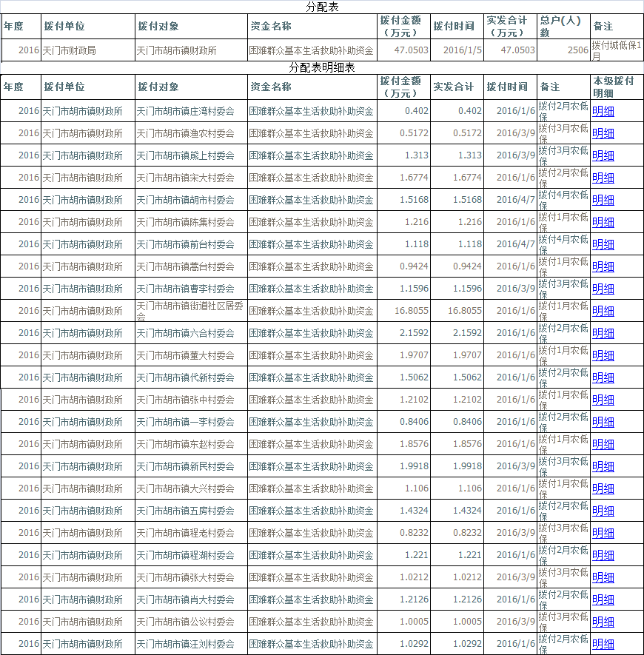This screenshot has width=644, height=655.
Task: Select the 2016/1/5 payment date cell
Action: point(457,50)
